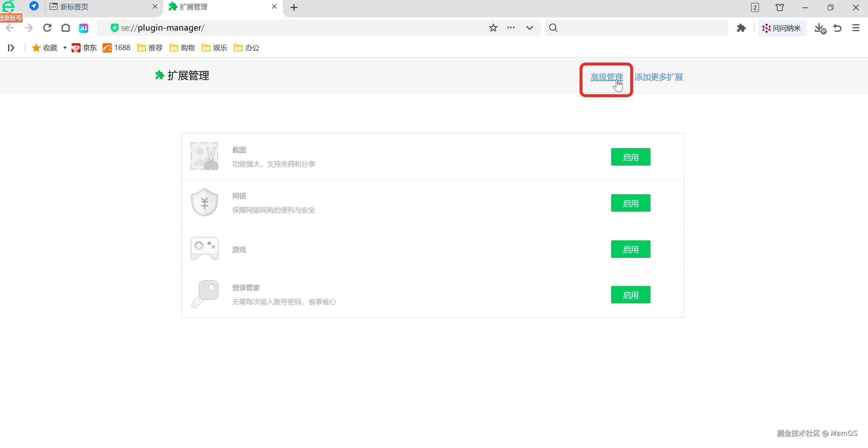Image resolution: width=868 pixels, height=448 pixels.
Task: Restore down the browser window
Action: pyautogui.click(x=830, y=7)
